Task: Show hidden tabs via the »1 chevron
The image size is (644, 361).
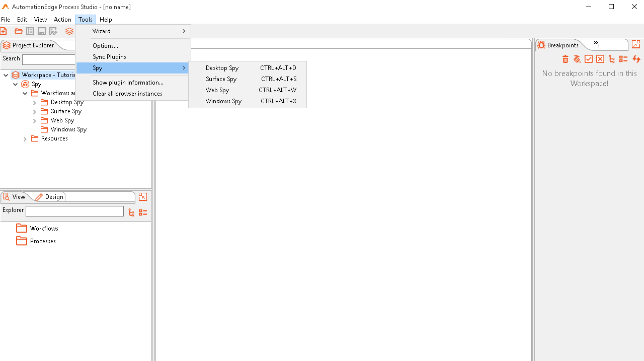Action: click(x=597, y=44)
